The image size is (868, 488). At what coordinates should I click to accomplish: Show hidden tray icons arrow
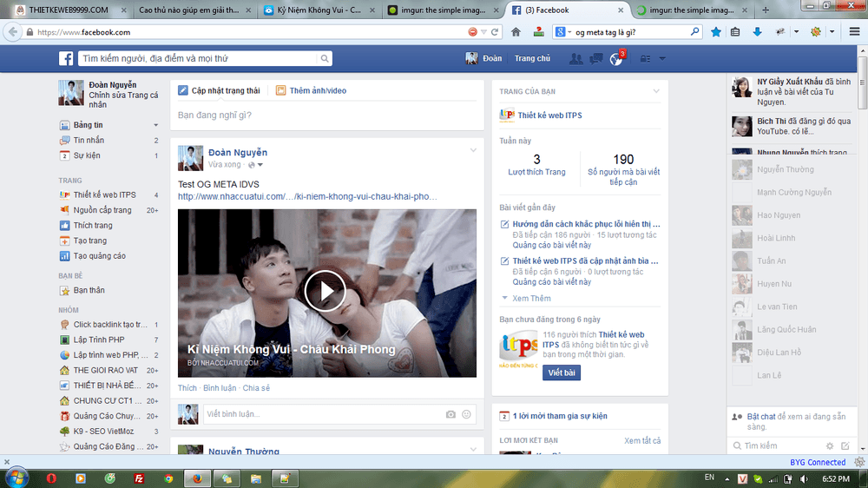727,479
